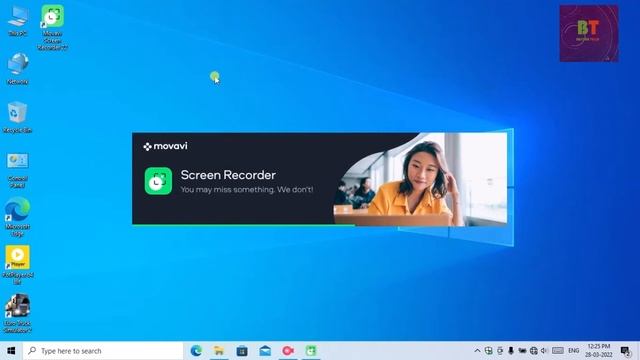Viewport: 640px width, 360px height.
Task: Open Mail app from the taskbar
Action: [265, 351]
